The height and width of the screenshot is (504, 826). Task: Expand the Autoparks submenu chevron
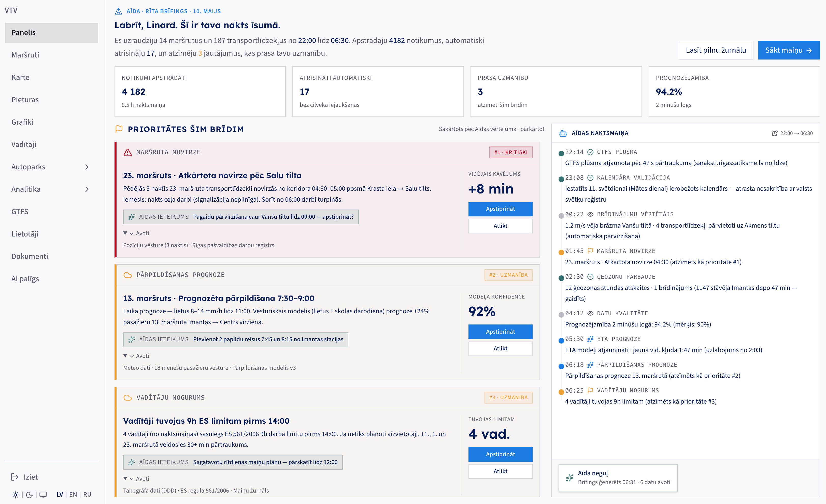click(87, 167)
